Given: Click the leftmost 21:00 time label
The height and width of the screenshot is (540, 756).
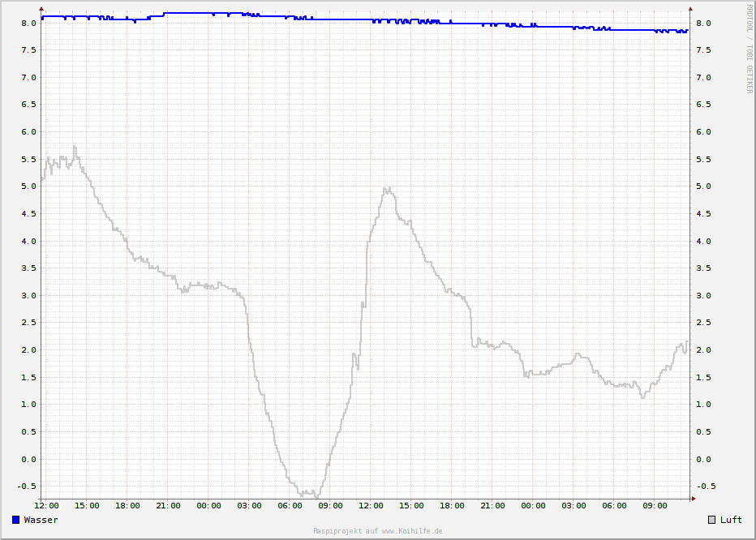Looking at the screenshot, I should pyautogui.click(x=168, y=506).
